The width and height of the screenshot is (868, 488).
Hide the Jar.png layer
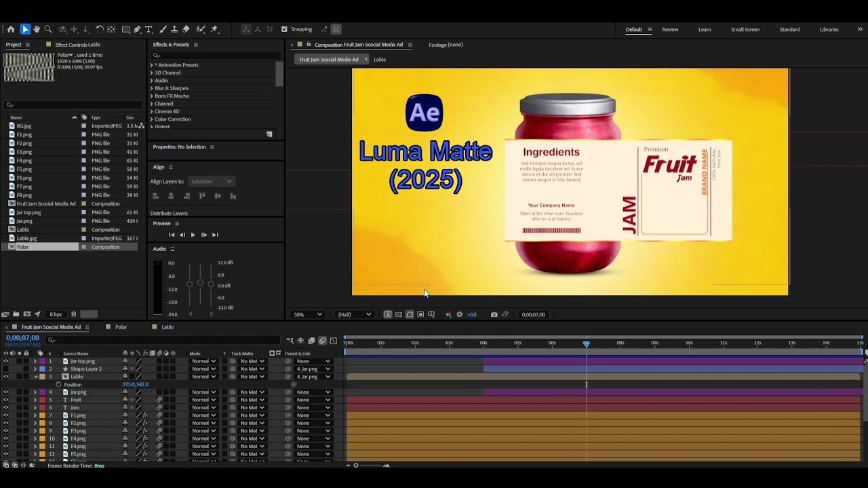tap(5, 392)
